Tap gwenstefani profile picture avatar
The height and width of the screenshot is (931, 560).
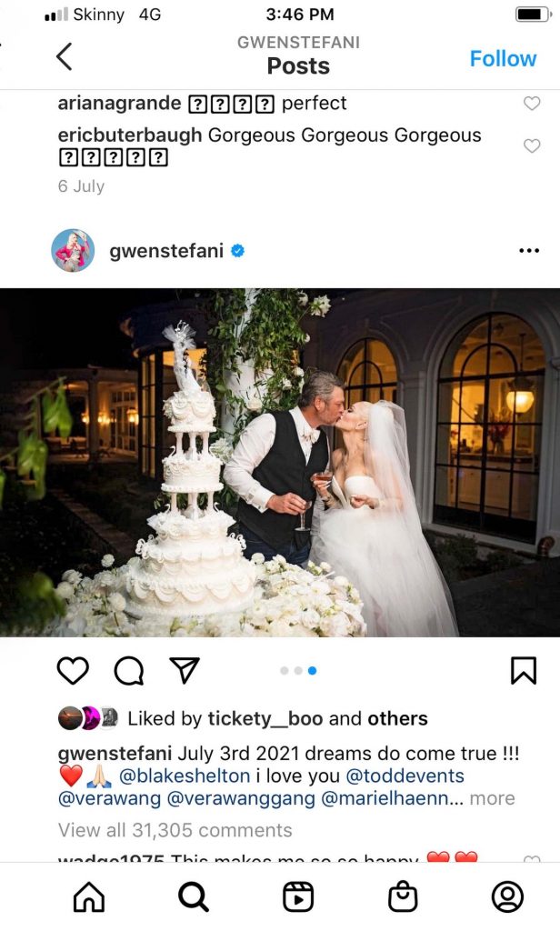(73, 251)
